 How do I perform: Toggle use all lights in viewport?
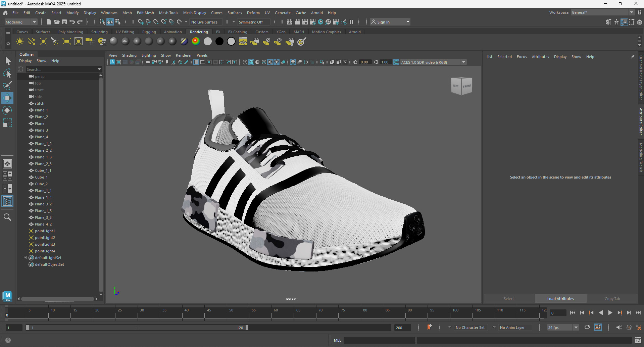[x=277, y=62]
